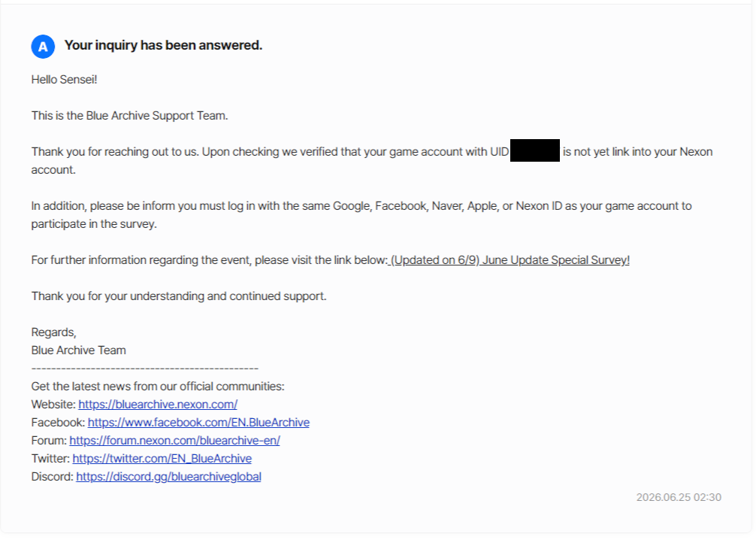Click the redacted UID black box

(x=535, y=150)
